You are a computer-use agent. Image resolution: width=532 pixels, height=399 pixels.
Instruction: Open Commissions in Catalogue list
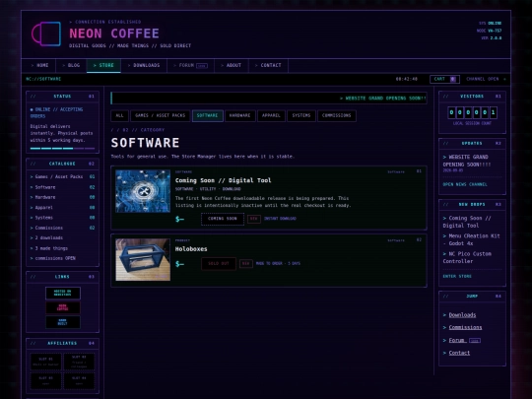point(62,228)
